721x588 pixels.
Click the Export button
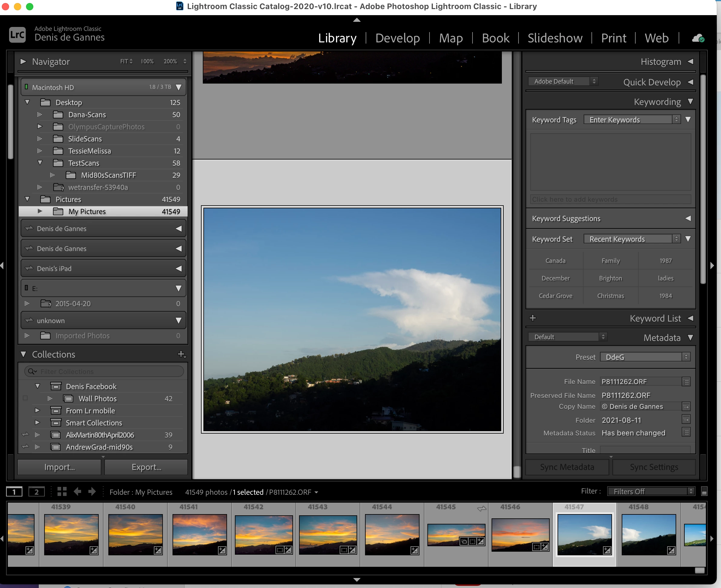coord(146,467)
